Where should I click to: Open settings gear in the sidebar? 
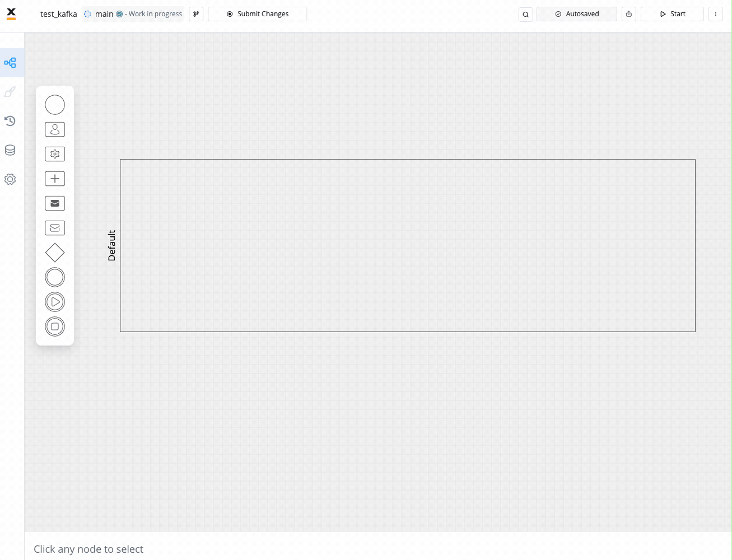point(10,179)
